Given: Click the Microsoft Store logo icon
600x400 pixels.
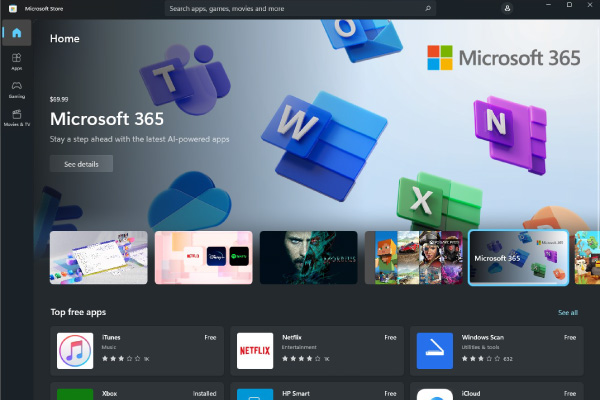Looking at the screenshot, I should pyautogui.click(x=13, y=8).
